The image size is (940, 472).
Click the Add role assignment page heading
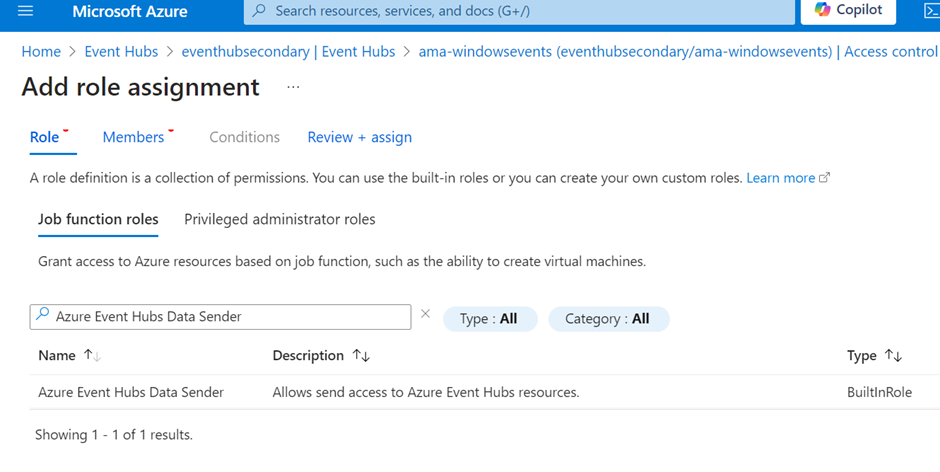click(141, 88)
